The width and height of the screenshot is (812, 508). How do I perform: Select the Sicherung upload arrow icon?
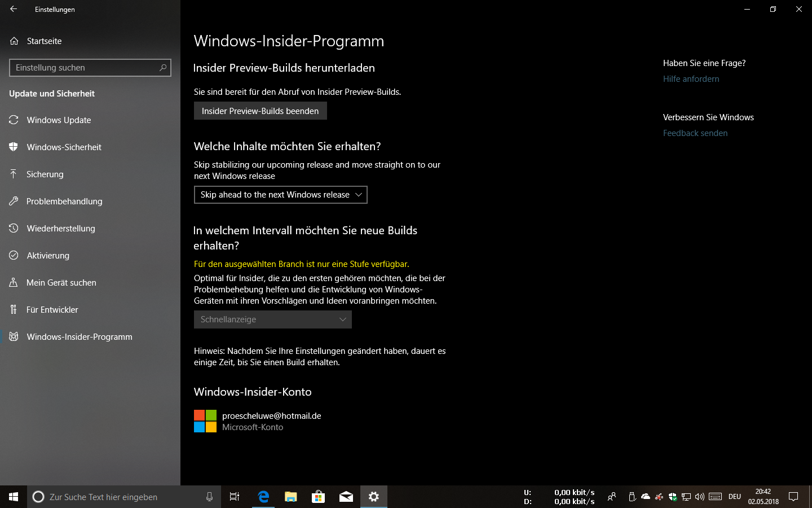pos(14,174)
